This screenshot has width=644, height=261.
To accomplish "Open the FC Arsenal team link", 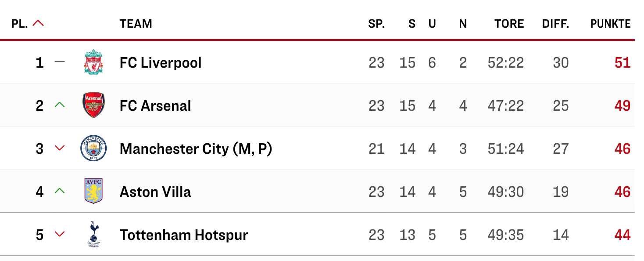I will pyautogui.click(x=155, y=106).
